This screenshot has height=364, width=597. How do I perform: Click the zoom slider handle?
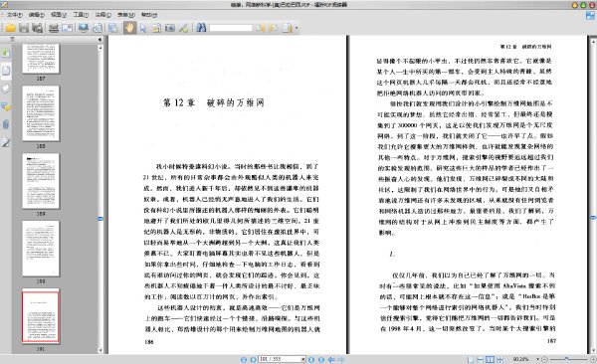567,359
